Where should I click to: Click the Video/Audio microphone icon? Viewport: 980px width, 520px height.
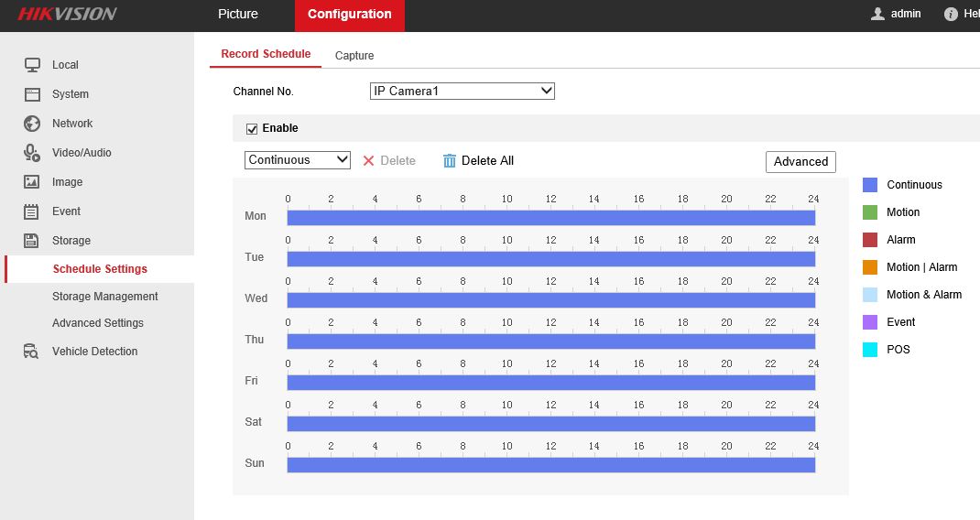tap(32, 153)
